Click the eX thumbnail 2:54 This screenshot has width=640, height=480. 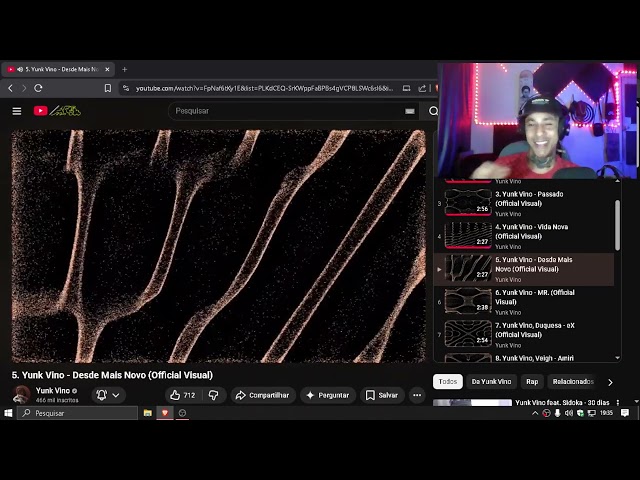click(468, 333)
